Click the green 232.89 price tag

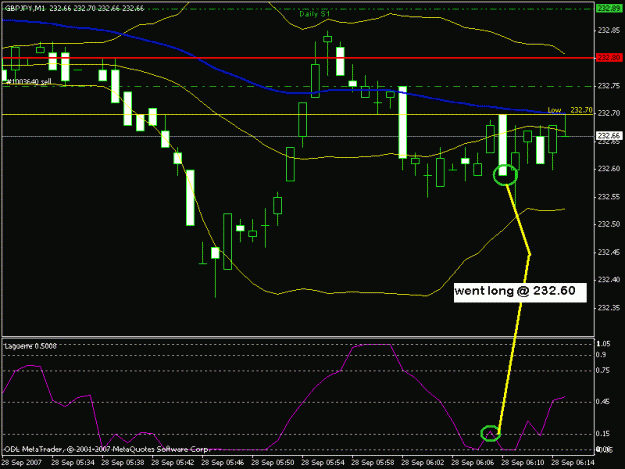(x=608, y=8)
